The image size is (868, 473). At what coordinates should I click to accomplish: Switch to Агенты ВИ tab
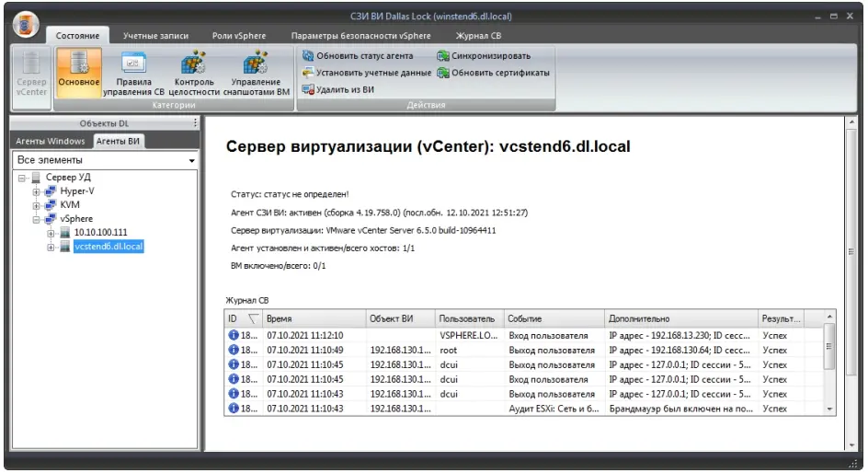pos(118,141)
